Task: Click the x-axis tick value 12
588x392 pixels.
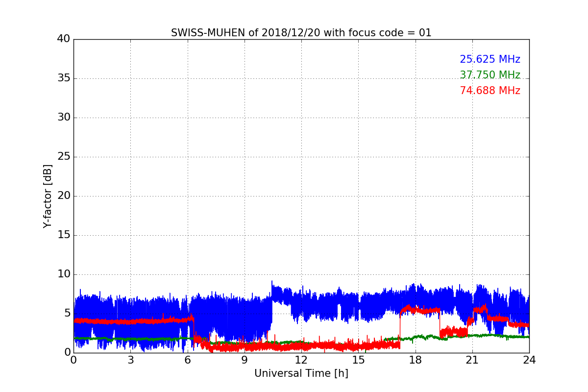Action: click(x=301, y=360)
